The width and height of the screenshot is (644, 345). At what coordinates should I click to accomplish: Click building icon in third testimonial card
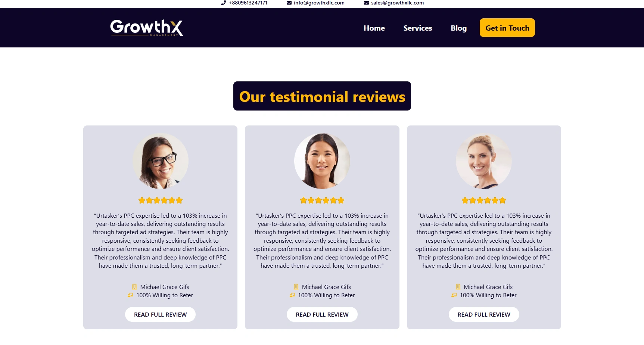[458, 287]
